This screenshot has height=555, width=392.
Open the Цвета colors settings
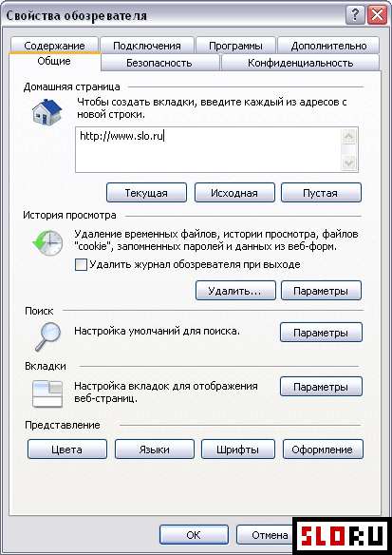pyautogui.click(x=67, y=450)
